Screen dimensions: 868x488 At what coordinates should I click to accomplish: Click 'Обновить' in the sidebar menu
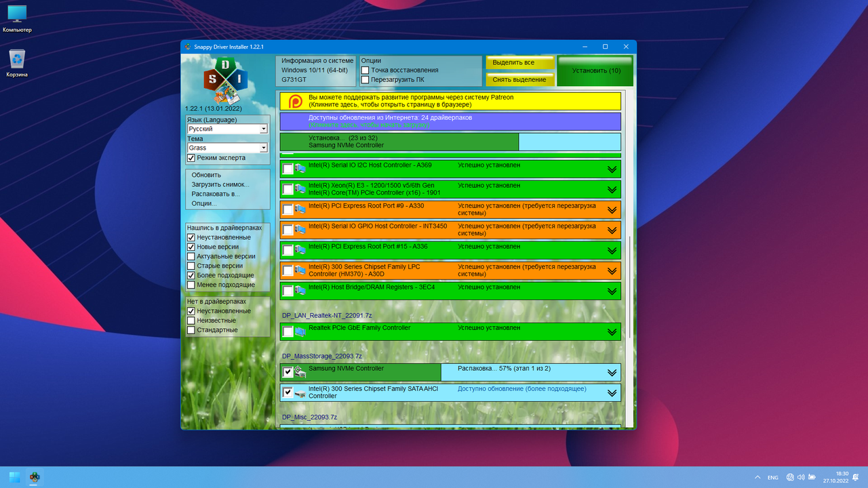pyautogui.click(x=206, y=175)
